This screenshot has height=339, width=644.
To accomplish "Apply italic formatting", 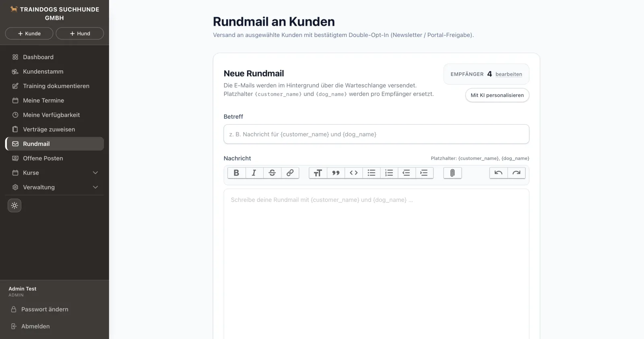I will tap(254, 173).
